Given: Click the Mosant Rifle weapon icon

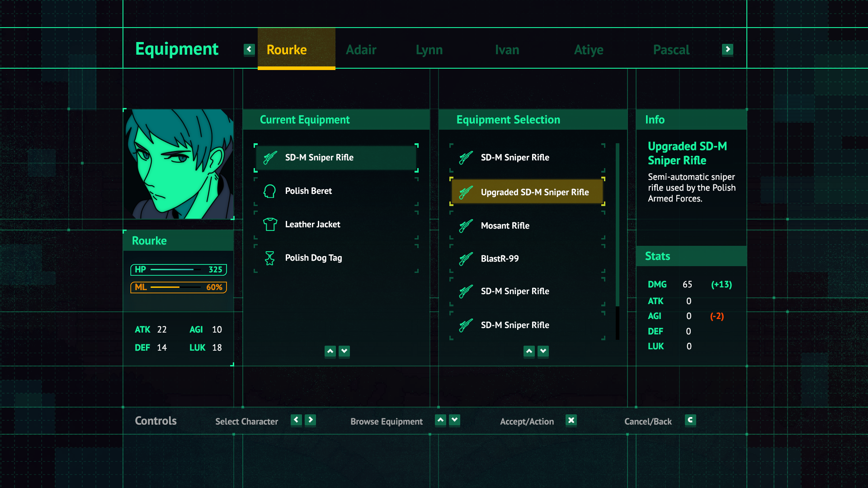Looking at the screenshot, I should point(466,225).
